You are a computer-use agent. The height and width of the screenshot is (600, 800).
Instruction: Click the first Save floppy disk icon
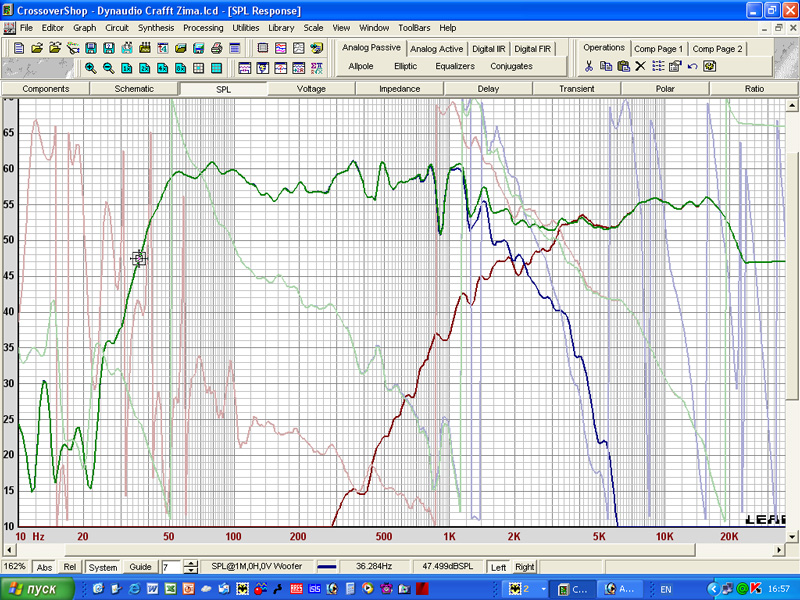click(x=91, y=48)
